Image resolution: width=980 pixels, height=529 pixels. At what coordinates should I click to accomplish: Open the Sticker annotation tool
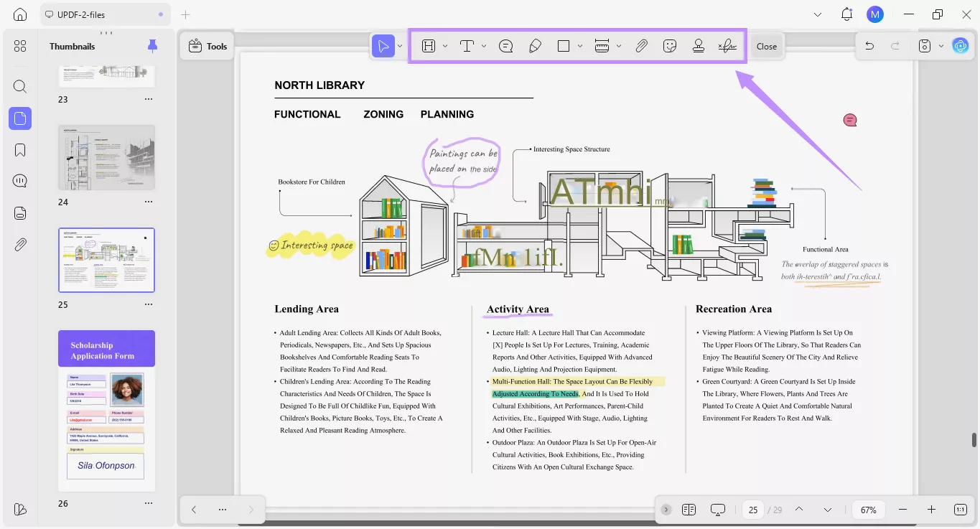pos(669,45)
